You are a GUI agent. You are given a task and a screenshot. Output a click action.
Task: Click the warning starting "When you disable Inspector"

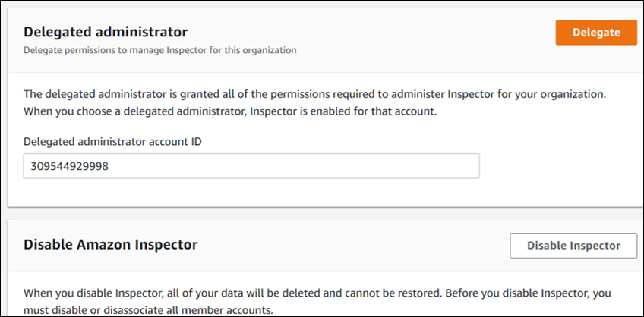click(228, 292)
